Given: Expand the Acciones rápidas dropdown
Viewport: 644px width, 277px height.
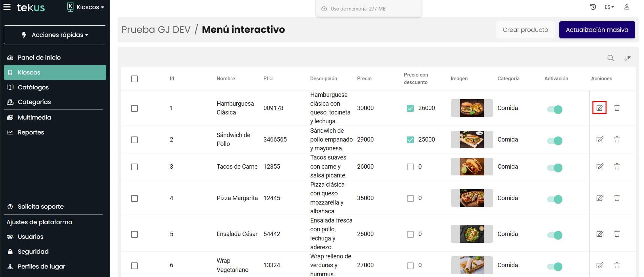Looking at the screenshot, I should pos(55,35).
